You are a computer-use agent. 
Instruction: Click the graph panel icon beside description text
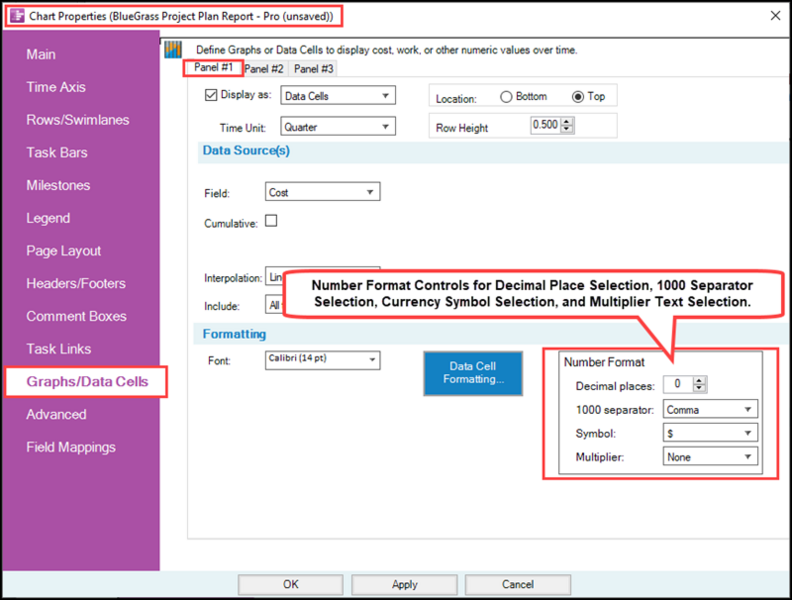tap(173, 49)
